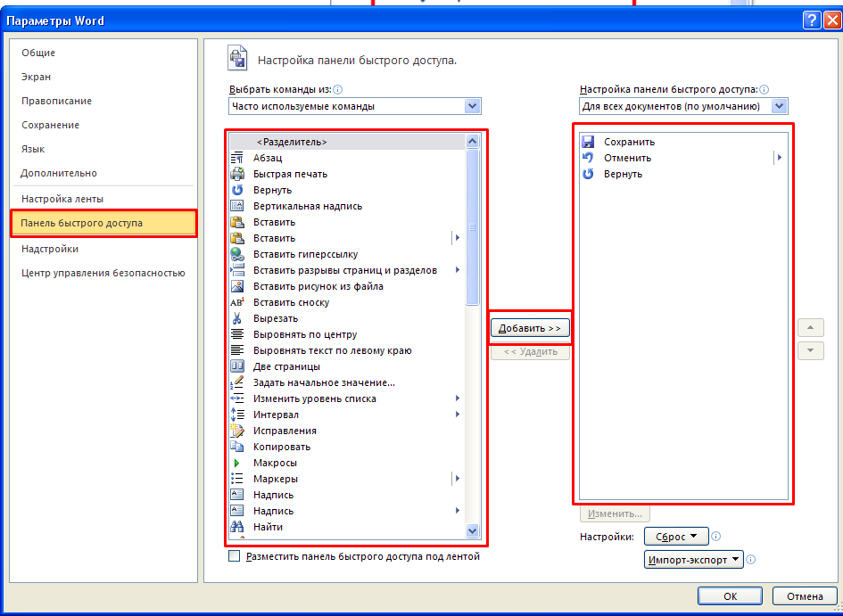
Task: Open the 'Выбрать команды из' dropdown
Action: [473, 106]
